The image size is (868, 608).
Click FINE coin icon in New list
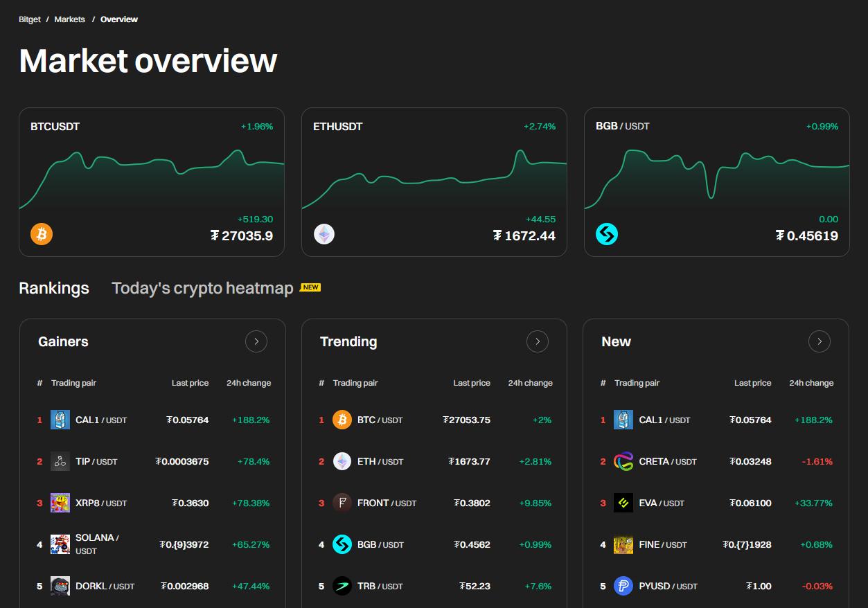point(623,544)
